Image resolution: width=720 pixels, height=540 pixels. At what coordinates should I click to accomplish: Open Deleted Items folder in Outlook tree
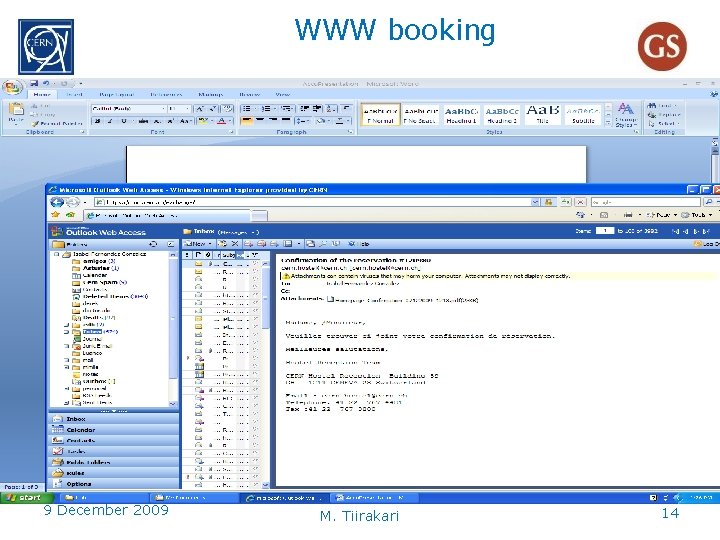[110, 297]
